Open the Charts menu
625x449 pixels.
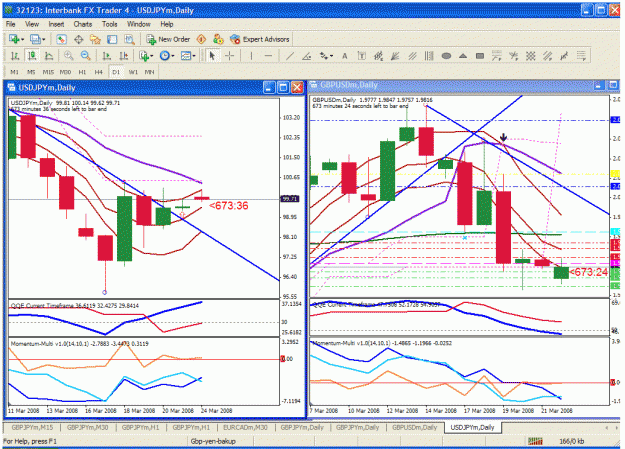(x=83, y=24)
